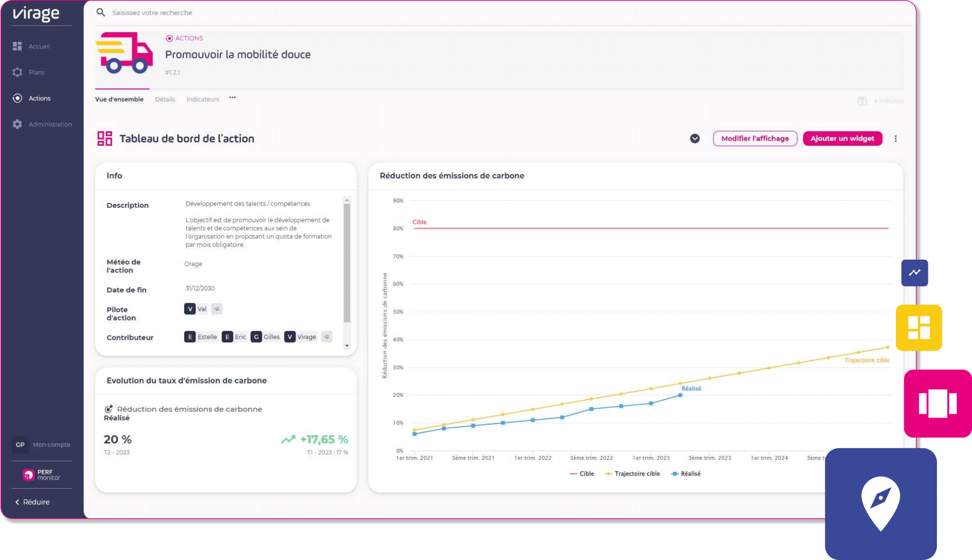Collapse the left sidebar using Réduire

(32, 502)
